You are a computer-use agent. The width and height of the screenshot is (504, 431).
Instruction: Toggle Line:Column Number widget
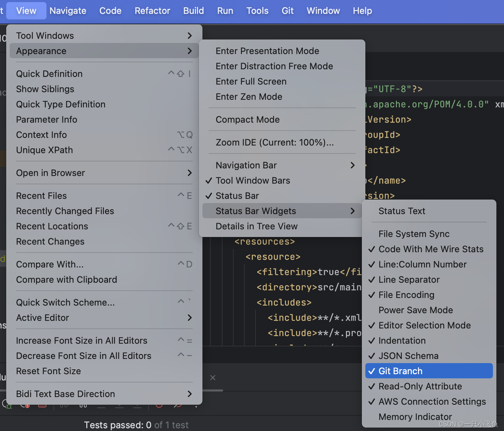(x=429, y=264)
